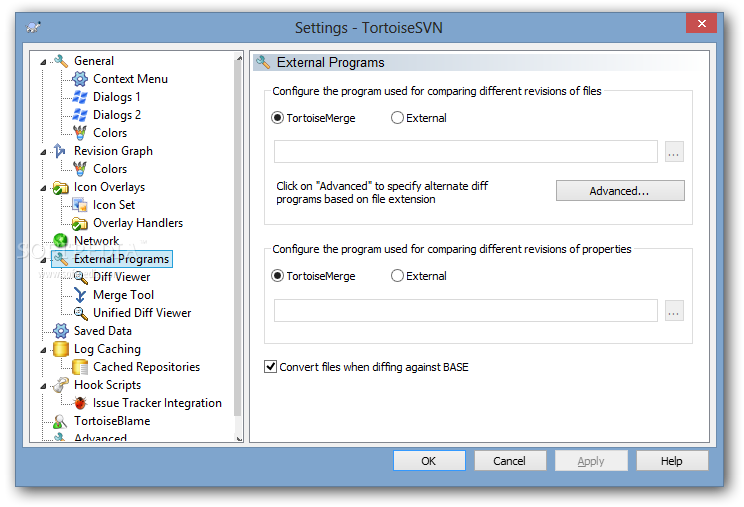Screen dimensions: 744x507
Task: Click the file diff program path field
Action: (x=466, y=152)
